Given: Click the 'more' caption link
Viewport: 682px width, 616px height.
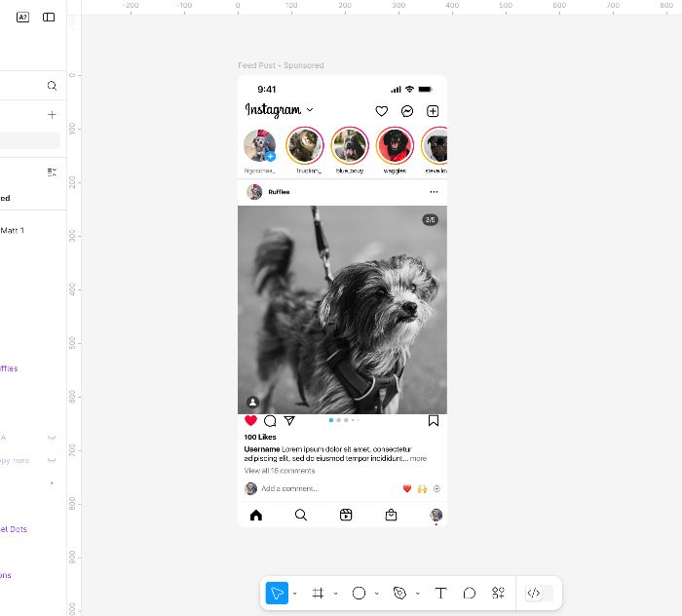Looking at the screenshot, I should click(418, 458).
